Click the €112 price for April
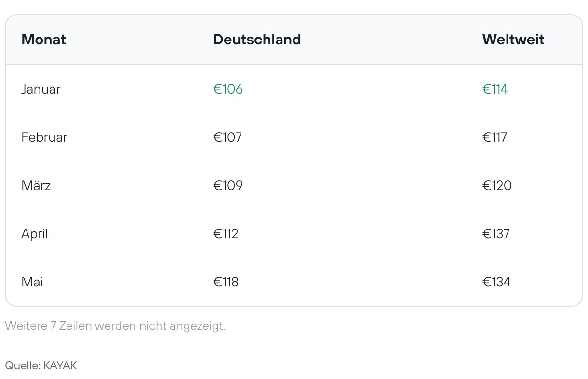 pos(226,234)
